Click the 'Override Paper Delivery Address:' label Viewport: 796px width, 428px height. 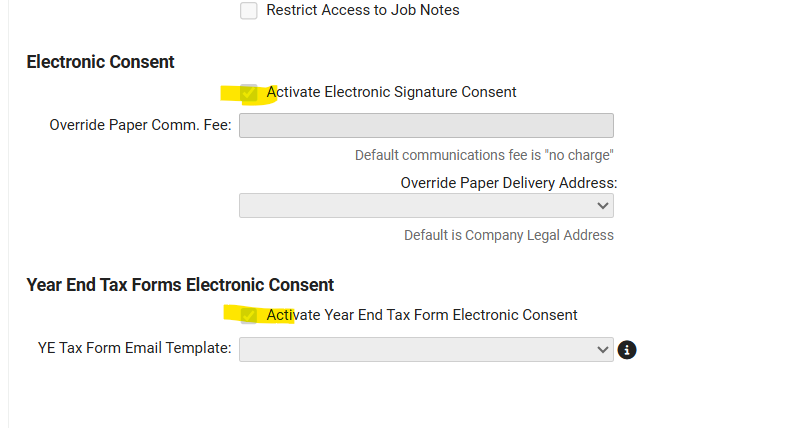[x=508, y=183]
